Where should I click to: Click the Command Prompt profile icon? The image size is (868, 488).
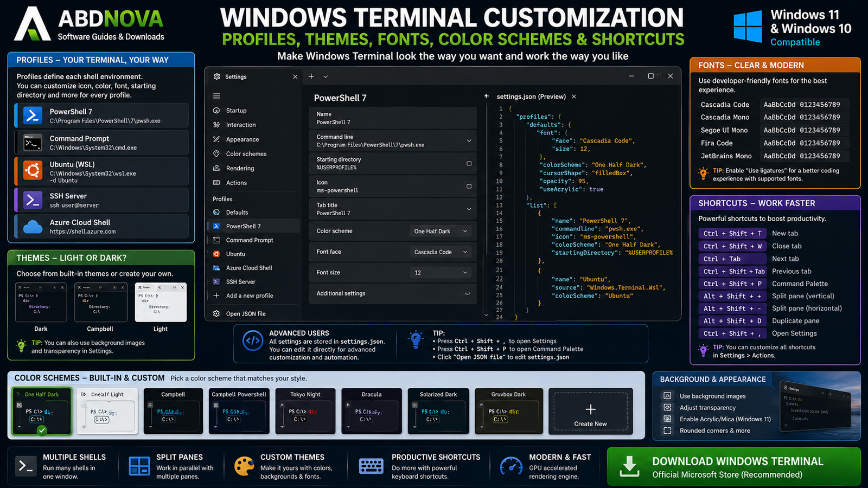(33, 143)
